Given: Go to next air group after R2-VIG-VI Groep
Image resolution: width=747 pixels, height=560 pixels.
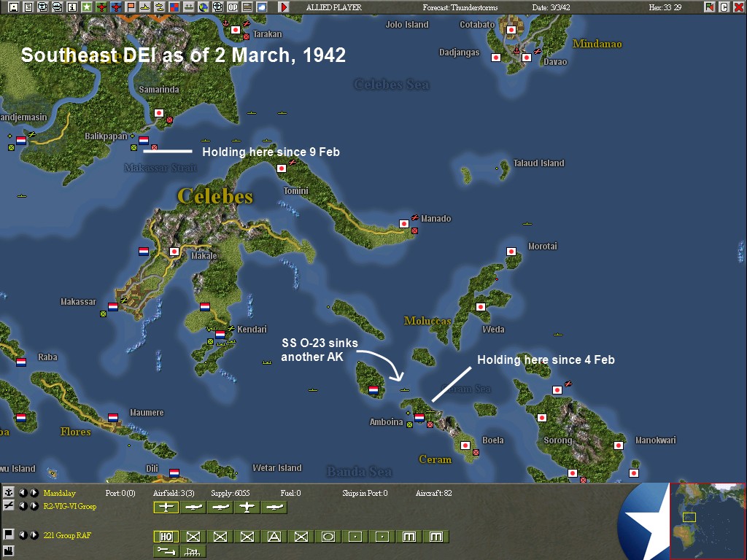Looking at the screenshot, I should tap(34, 506).
